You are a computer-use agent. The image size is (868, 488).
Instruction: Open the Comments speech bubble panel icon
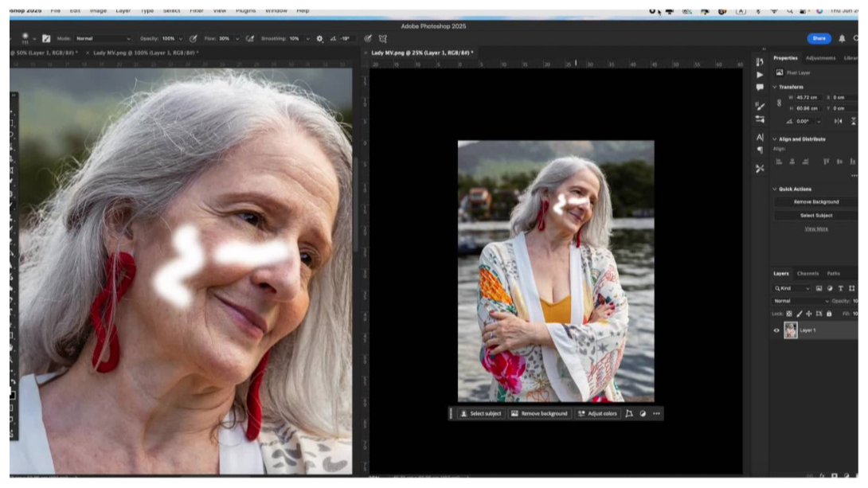760,88
